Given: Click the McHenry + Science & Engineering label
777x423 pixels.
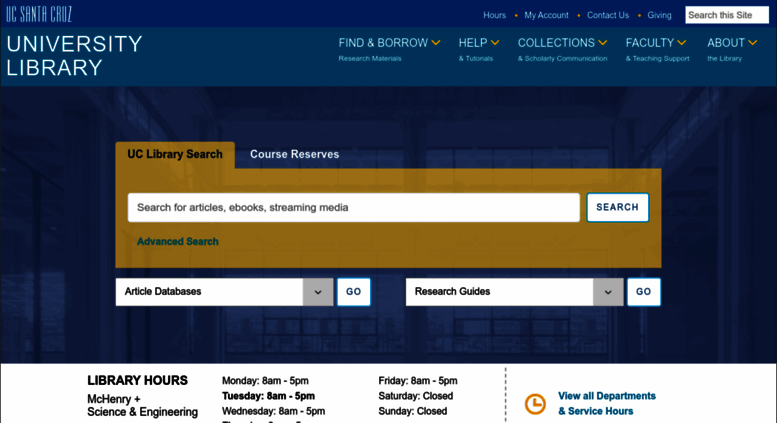Looking at the screenshot, I should (x=142, y=406).
